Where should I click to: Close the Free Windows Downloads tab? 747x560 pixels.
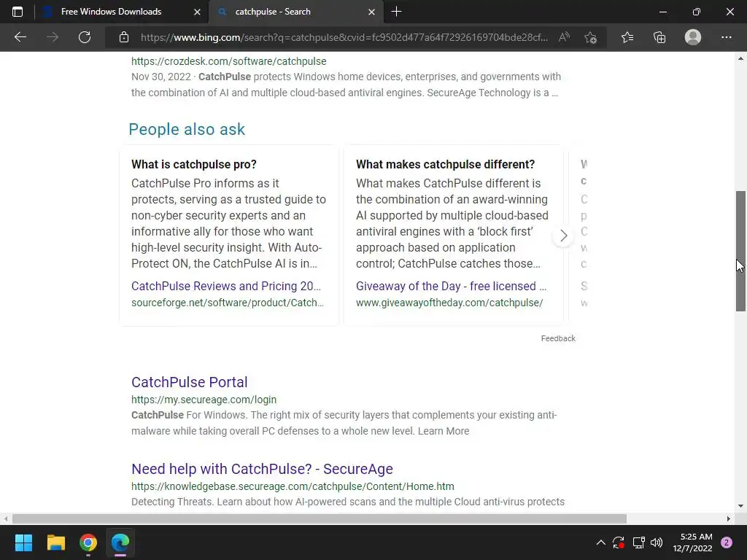click(197, 12)
